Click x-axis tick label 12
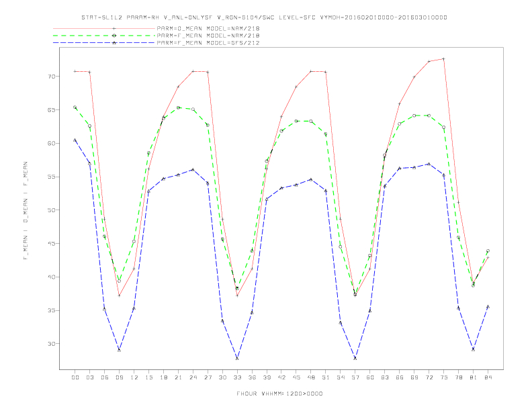The width and height of the screenshot is (532, 411). point(134,377)
